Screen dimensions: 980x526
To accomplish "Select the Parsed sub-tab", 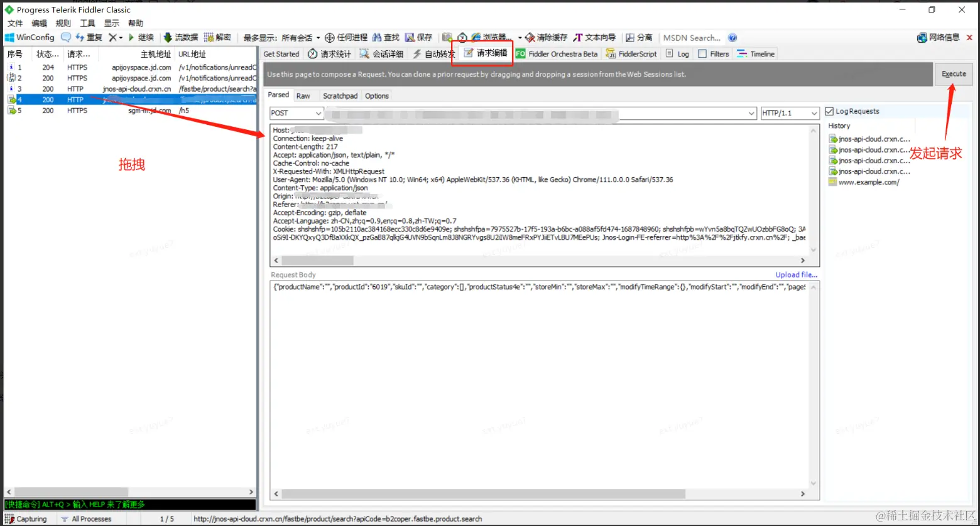I will (x=278, y=95).
